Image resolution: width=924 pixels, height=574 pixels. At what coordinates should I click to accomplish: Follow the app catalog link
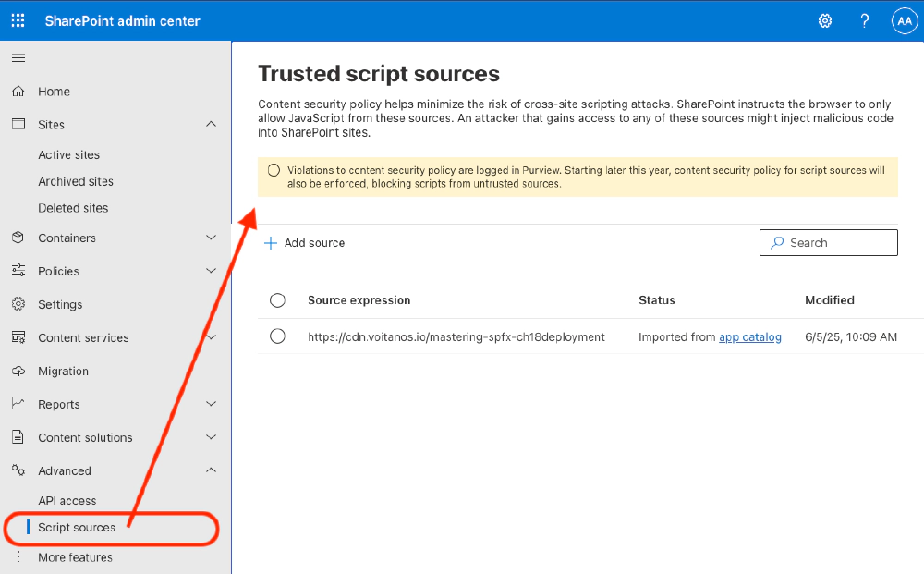coord(750,337)
